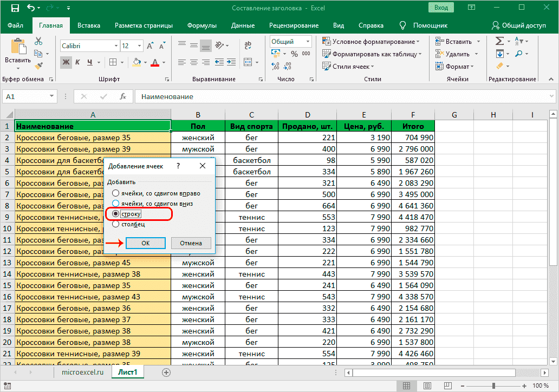Select the 'столбец' radio option
559x392 pixels.
pos(115,225)
